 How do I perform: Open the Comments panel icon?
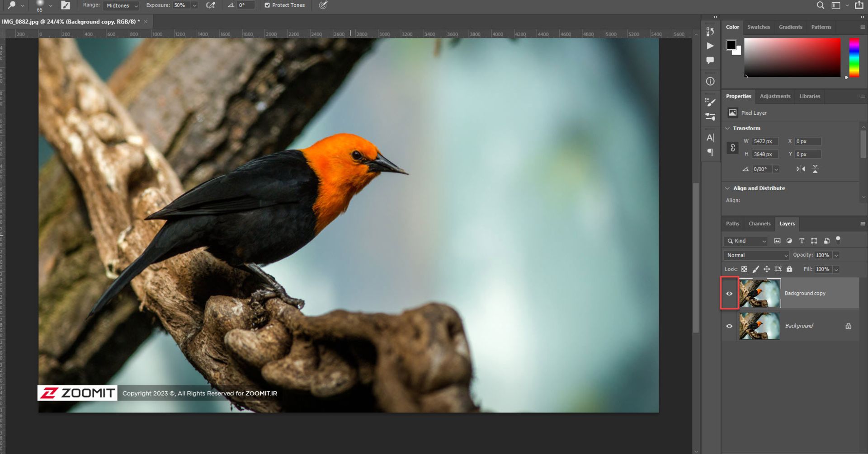pos(710,61)
